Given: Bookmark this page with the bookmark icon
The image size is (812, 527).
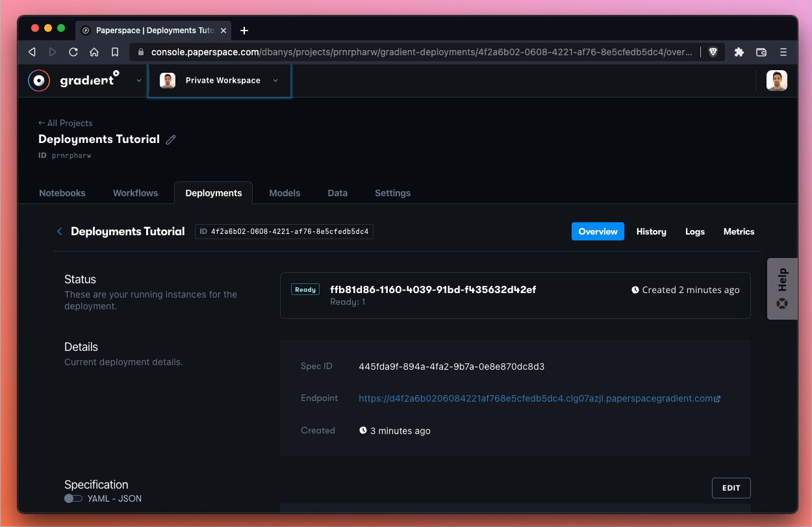Looking at the screenshot, I should point(115,52).
